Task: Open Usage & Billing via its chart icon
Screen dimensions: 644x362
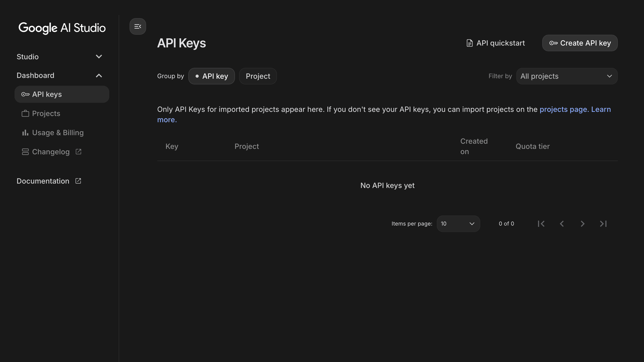Action: [x=25, y=133]
